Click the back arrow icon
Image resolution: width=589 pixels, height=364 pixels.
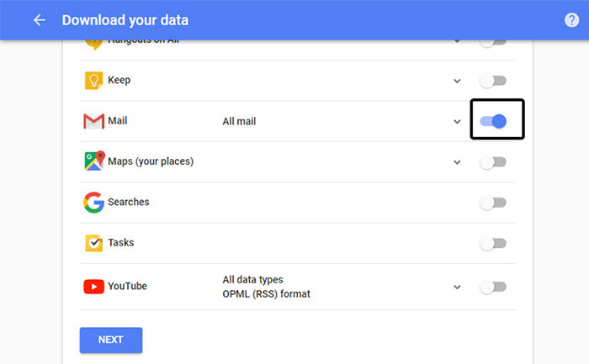click(x=40, y=20)
